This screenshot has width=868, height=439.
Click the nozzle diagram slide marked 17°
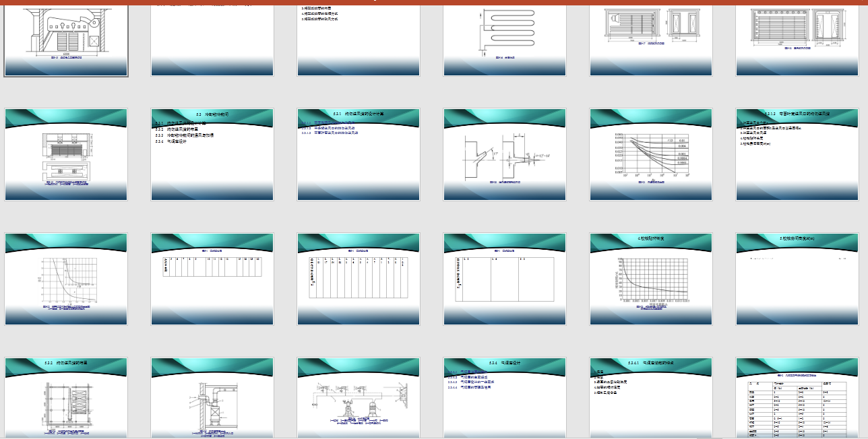505,155
